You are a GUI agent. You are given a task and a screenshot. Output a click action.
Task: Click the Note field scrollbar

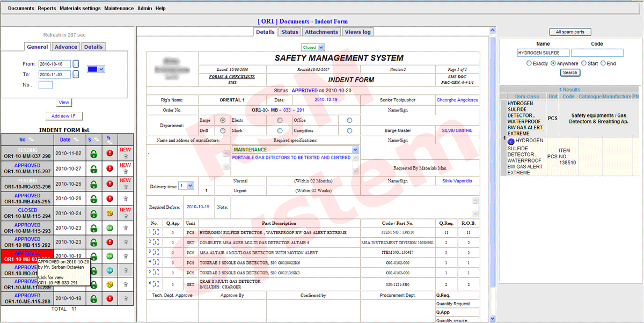coord(475,207)
